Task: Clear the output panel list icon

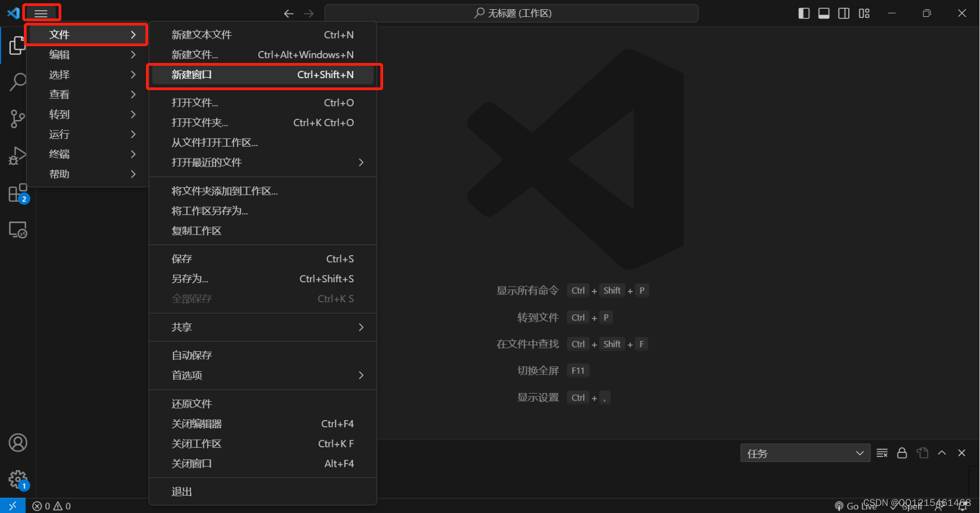Action: [882, 453]
